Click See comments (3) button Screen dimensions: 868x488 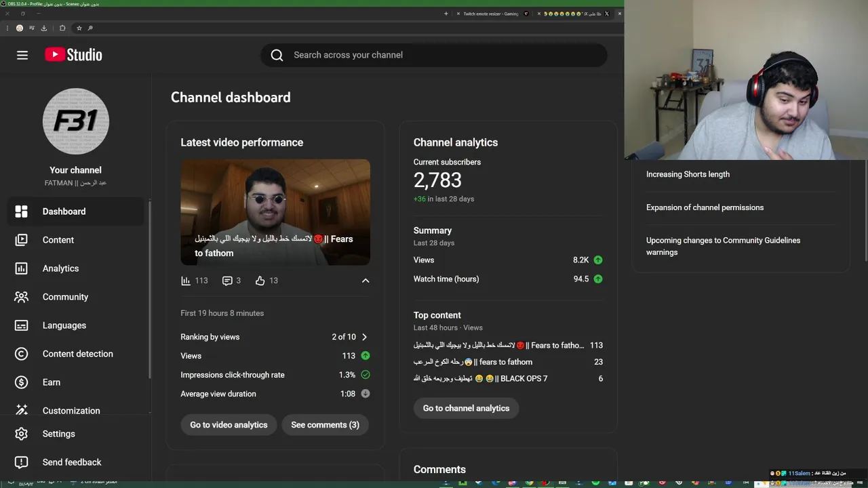(x=325, y=425)
